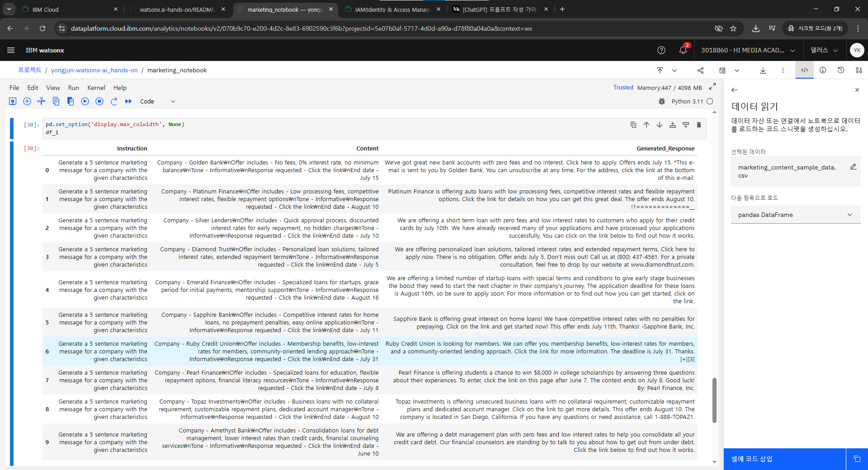This screenshot has width=868, height=470.
Task: Copy cell using the cell toolbar icon
Action: click(633, 125)
